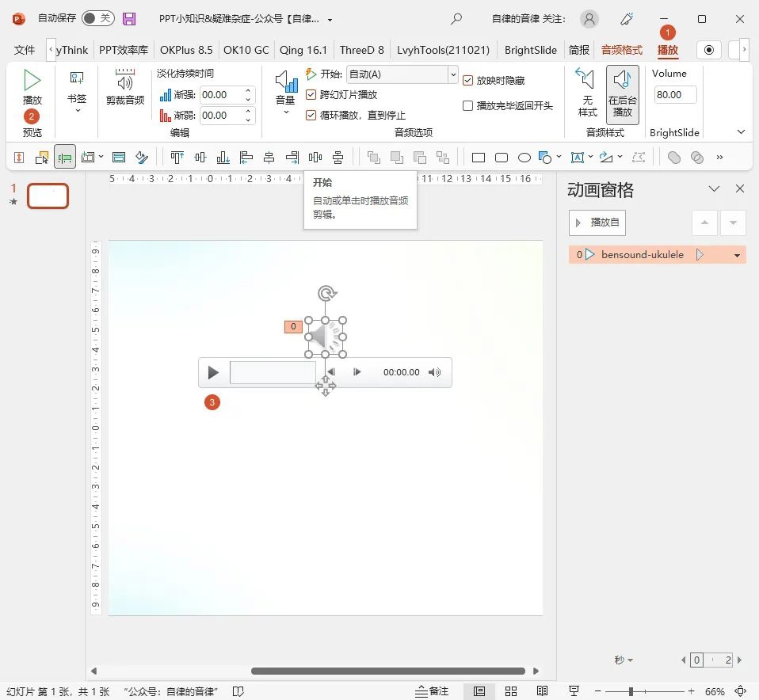Open the Start (开始) combo box
Viewport: 759px width, 700px height.
coord(402,74)
